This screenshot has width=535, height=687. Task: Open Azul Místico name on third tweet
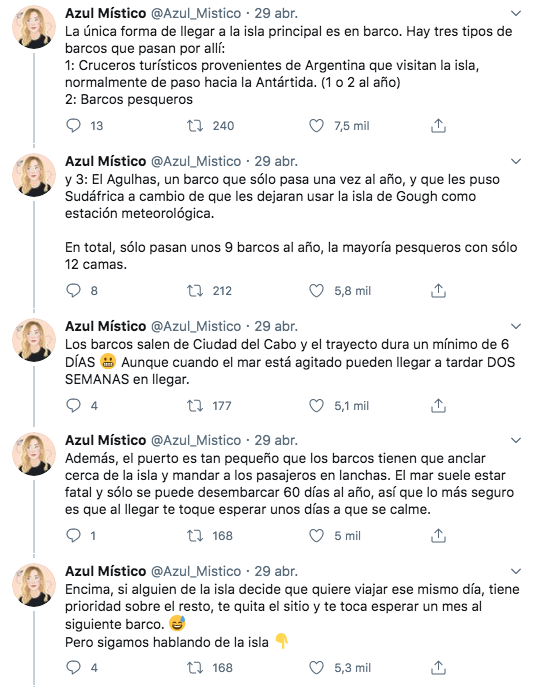tap(106, 326)
